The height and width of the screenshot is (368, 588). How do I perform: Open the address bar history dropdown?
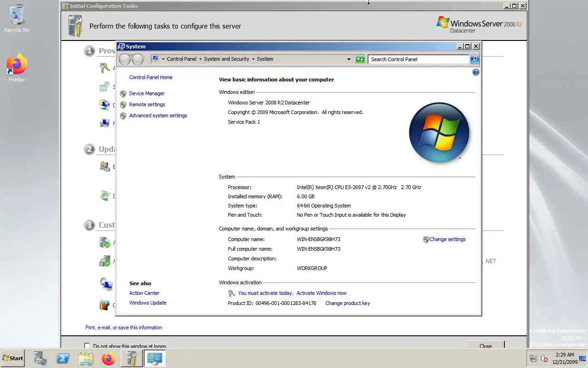click(x=349, y=59)
